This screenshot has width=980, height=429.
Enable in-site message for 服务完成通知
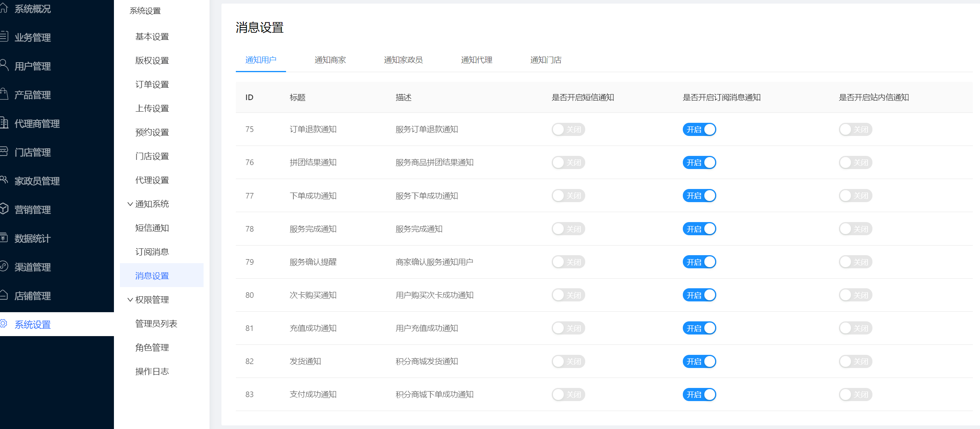855,229
